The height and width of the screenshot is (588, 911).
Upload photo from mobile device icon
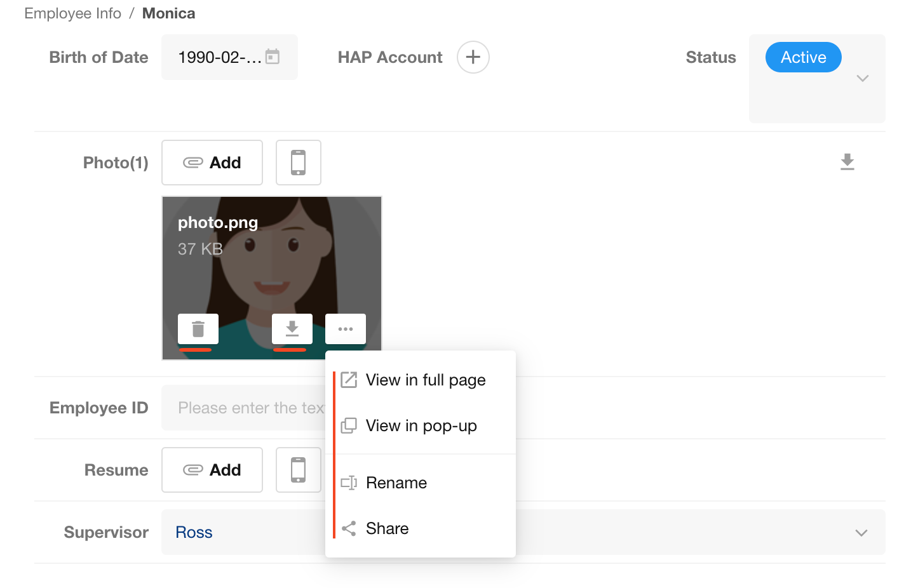tap(299, 163)
